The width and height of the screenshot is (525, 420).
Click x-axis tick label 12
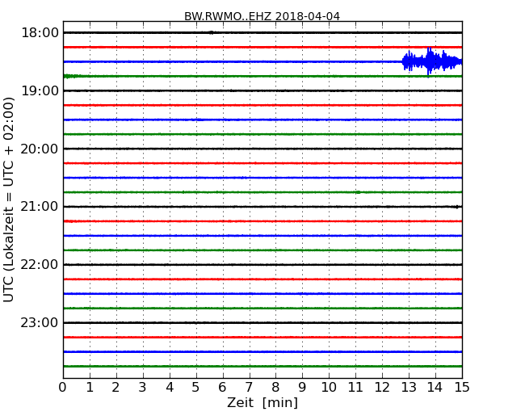(x=382, y=388)
